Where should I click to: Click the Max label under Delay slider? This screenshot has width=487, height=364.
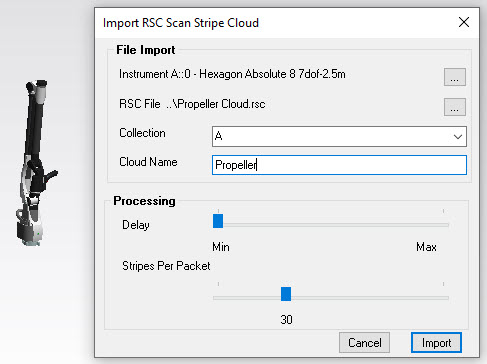click(x=426, y=247)
